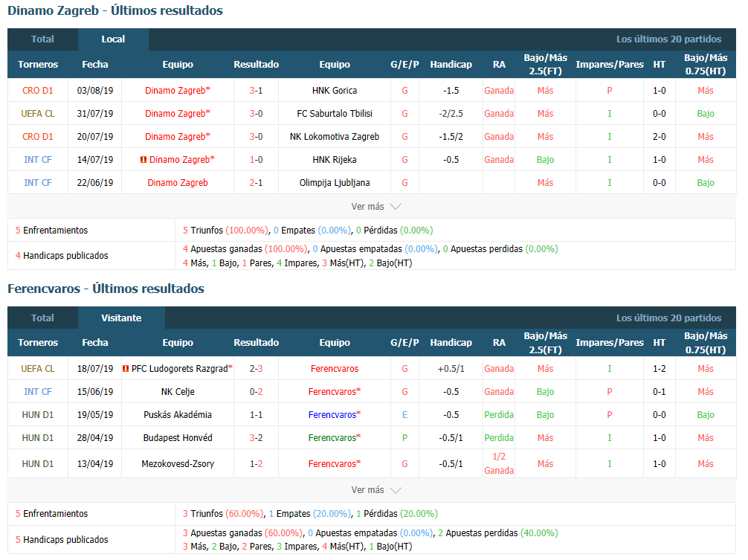
Task: Open 0-2 result of NK Celje match
Action: tap(257, 392)
